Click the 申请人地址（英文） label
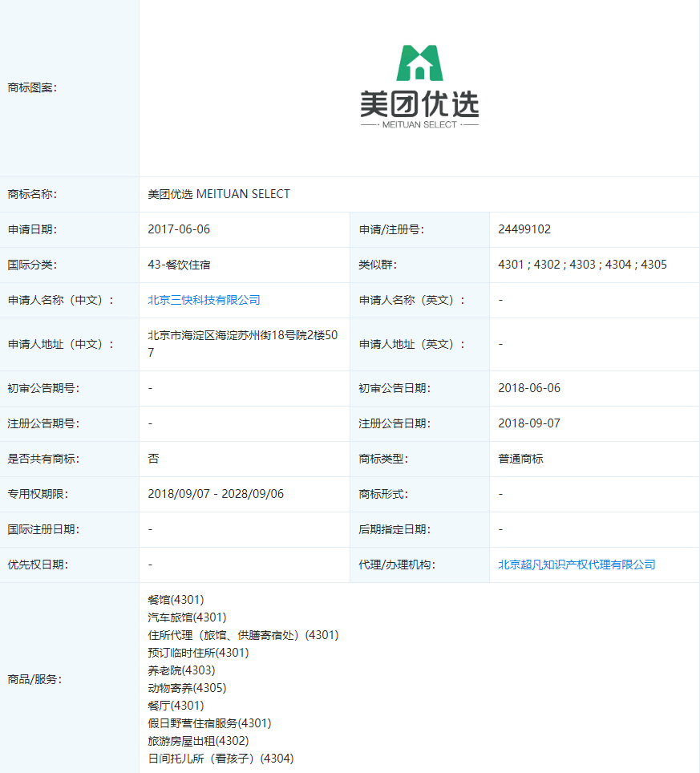The width and height of the screenshot is (700, 773). coord(411,344)
